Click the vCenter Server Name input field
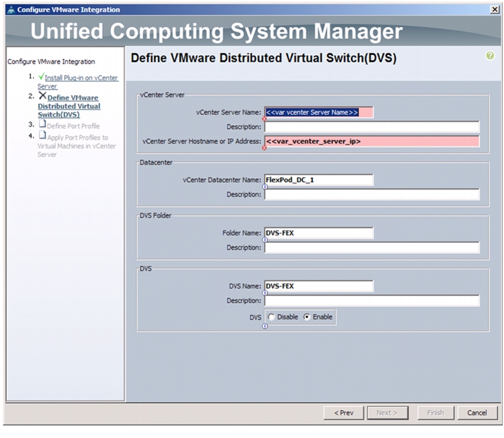Screen dimensions: 504x438 tap(319, 112)
